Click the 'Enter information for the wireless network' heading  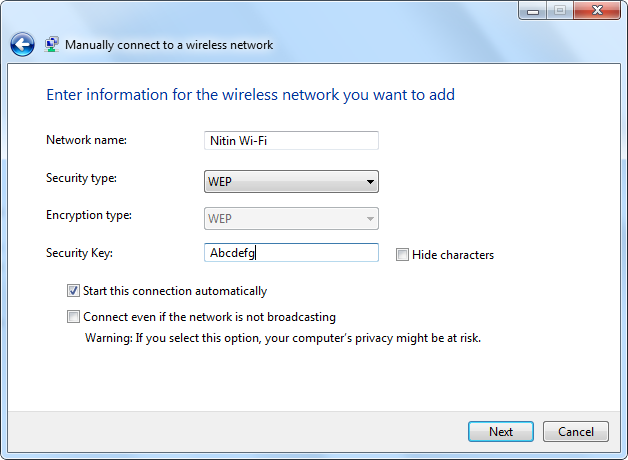(251, 95)
